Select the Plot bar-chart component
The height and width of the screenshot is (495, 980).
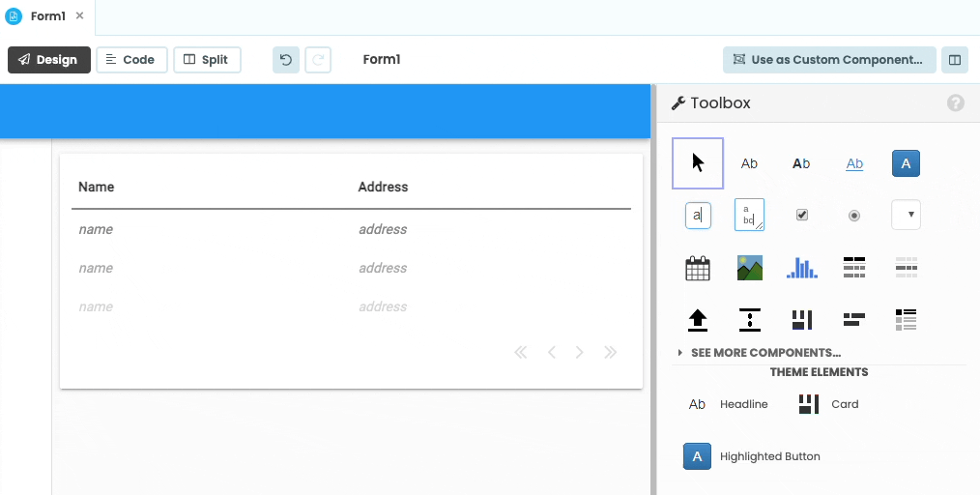point(802,268)
